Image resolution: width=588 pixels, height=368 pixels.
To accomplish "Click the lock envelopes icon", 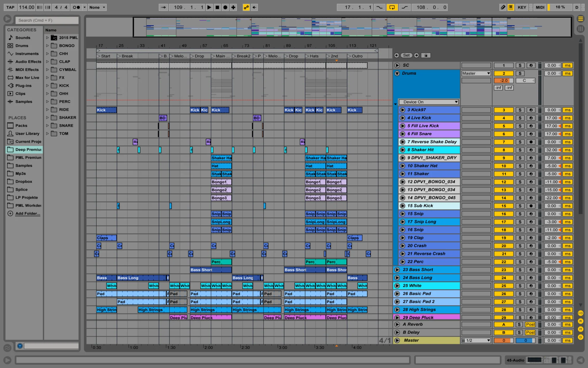I will pos(426,55).
